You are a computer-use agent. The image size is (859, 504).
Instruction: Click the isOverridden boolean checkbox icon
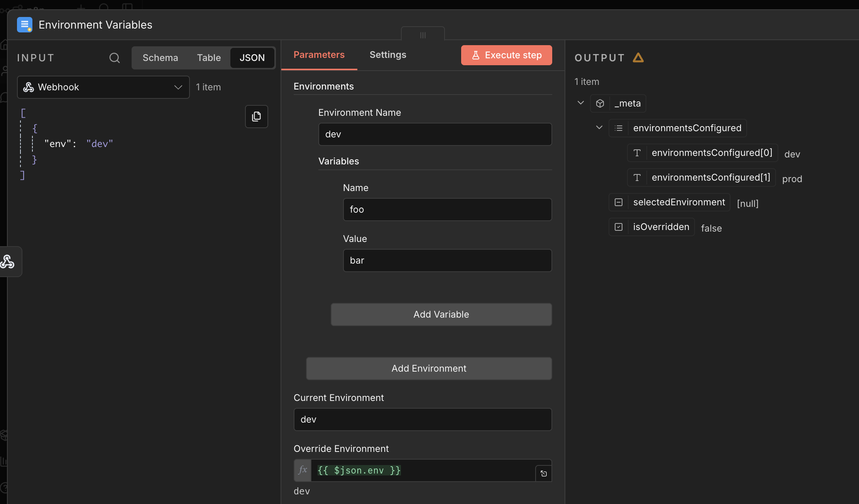point(619,227)
